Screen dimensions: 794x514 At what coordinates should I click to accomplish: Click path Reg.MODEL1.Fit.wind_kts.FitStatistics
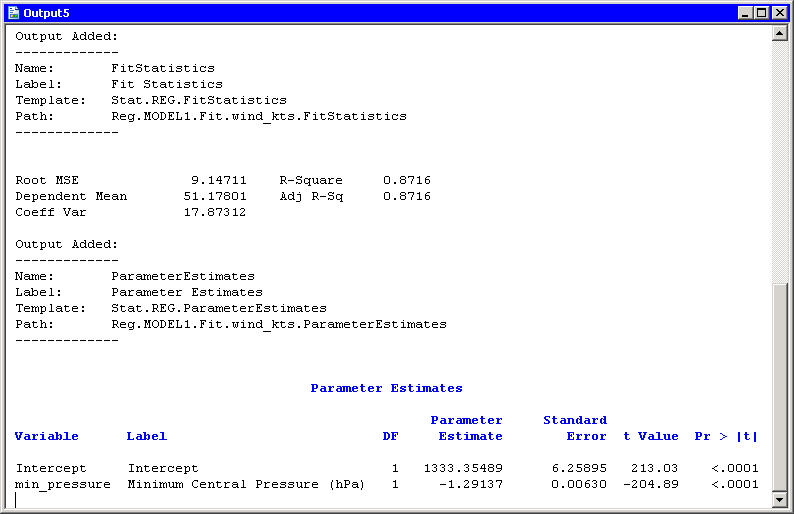point(259,116)
